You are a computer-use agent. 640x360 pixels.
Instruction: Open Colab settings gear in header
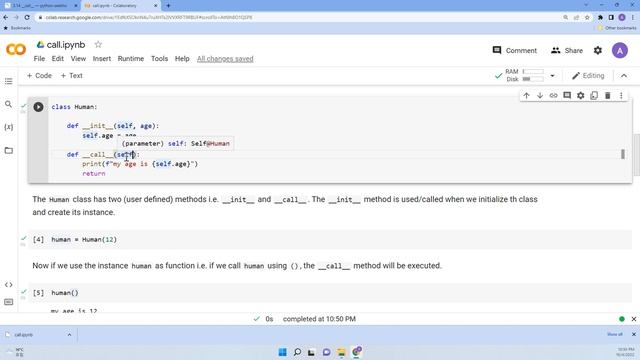(x=598, y=51)
